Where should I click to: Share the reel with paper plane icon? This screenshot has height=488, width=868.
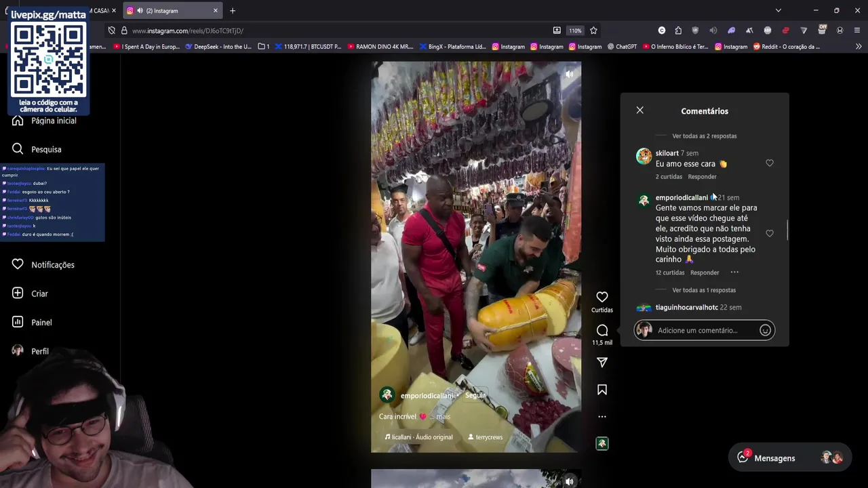click(x=602, y=363)
